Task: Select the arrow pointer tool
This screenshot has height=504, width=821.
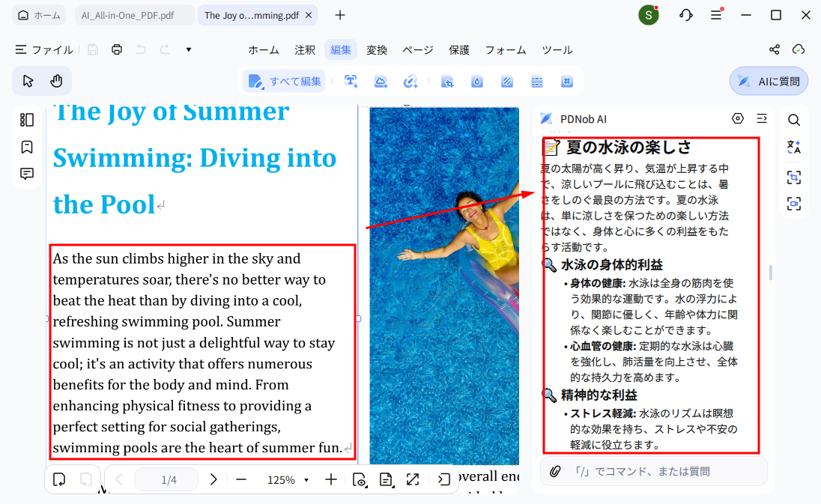Action: coord(28,81)
